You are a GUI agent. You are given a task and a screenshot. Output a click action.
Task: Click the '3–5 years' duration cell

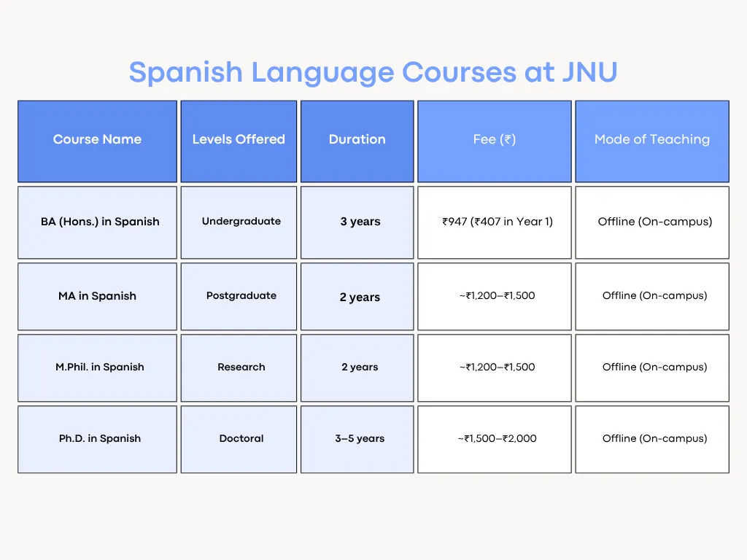[357, 439]
